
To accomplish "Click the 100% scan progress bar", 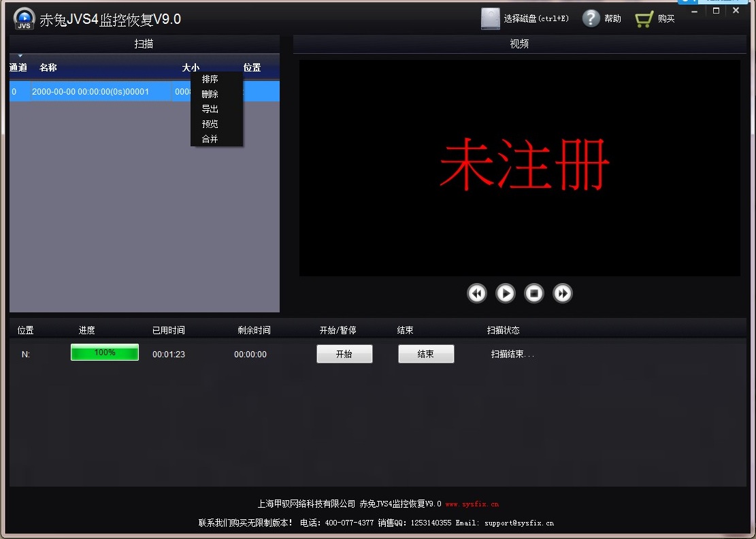I will pos(105,353).
